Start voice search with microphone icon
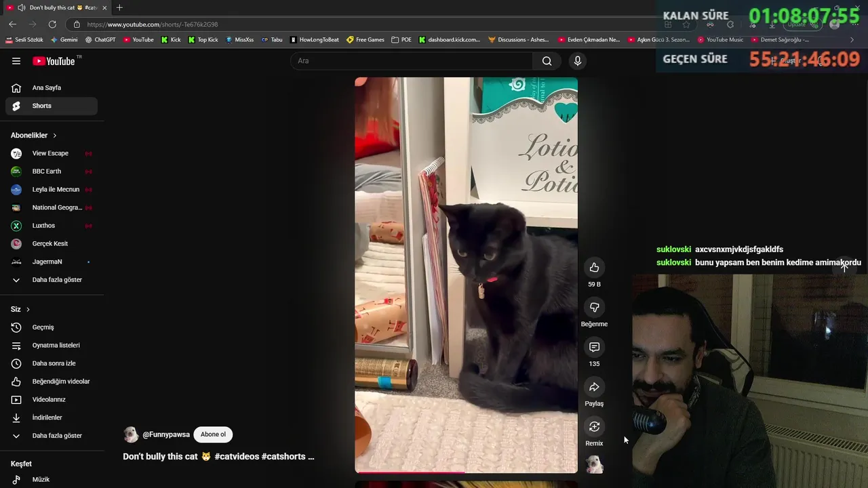The width and height of the screenshot is (868, 488). tap(578, 61)
